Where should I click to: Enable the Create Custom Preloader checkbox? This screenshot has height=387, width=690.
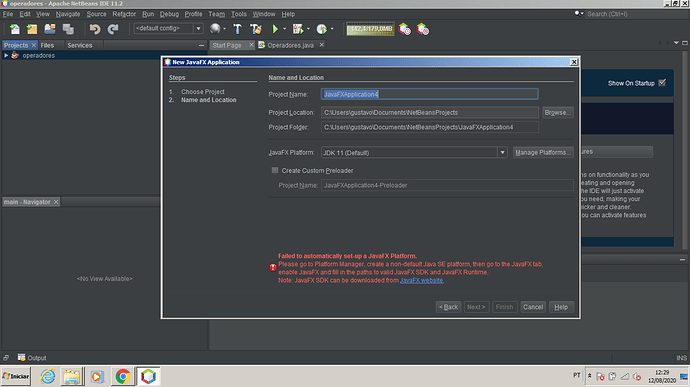pos(275,170)
